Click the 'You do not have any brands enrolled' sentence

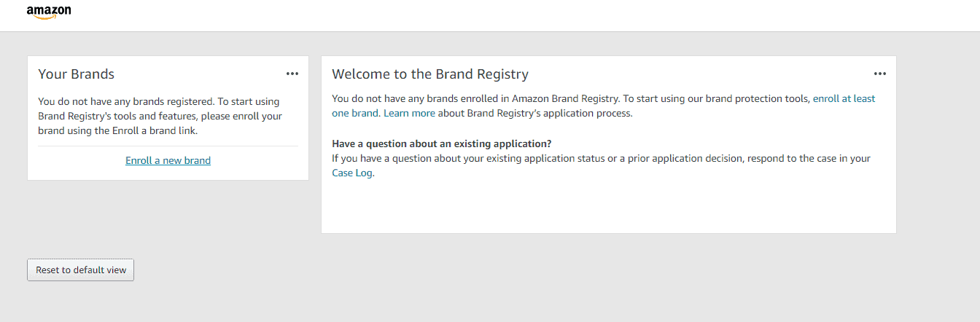tap(475, 98)
